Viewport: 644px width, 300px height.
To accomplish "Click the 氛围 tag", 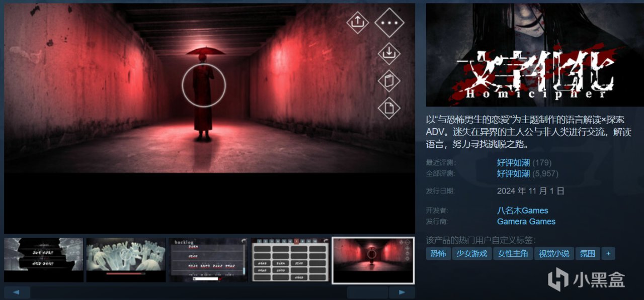I will [x=587, y=253].
